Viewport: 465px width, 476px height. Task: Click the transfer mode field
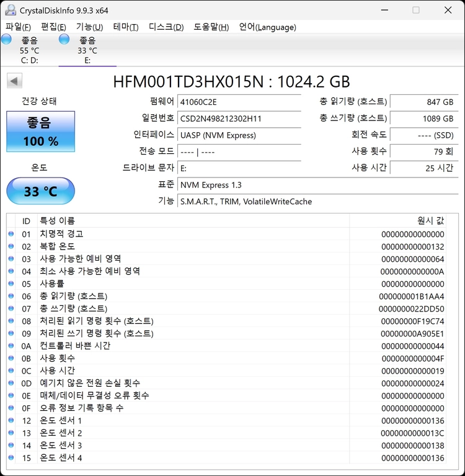[x=239, y=152]
